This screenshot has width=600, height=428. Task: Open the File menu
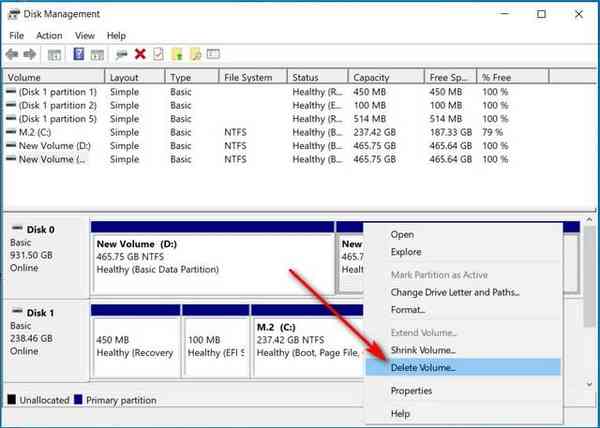(16, 35)
